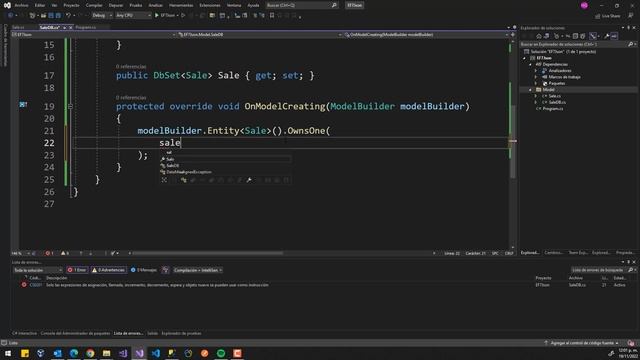This screenshot has width=640, height=360.
Task: Toggle the 1 Error filter button
Action: 77,270
